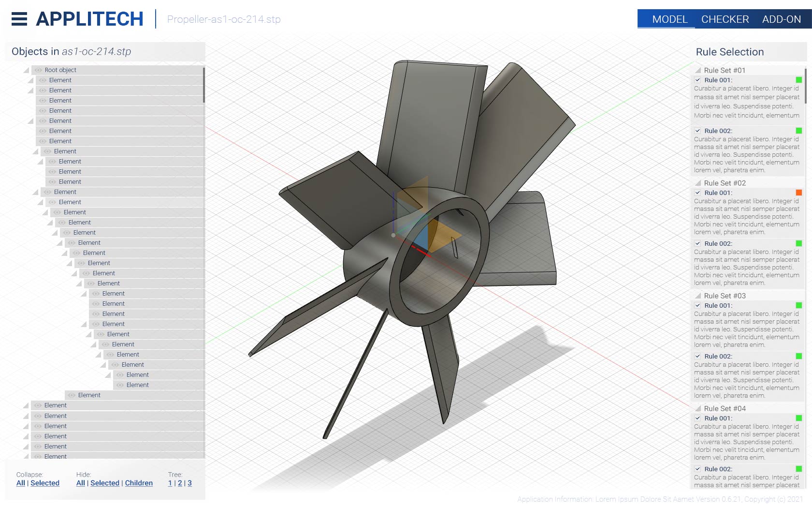The image size is (812, 508).
Task: Select the Root object row
Action: coord(117,70)
